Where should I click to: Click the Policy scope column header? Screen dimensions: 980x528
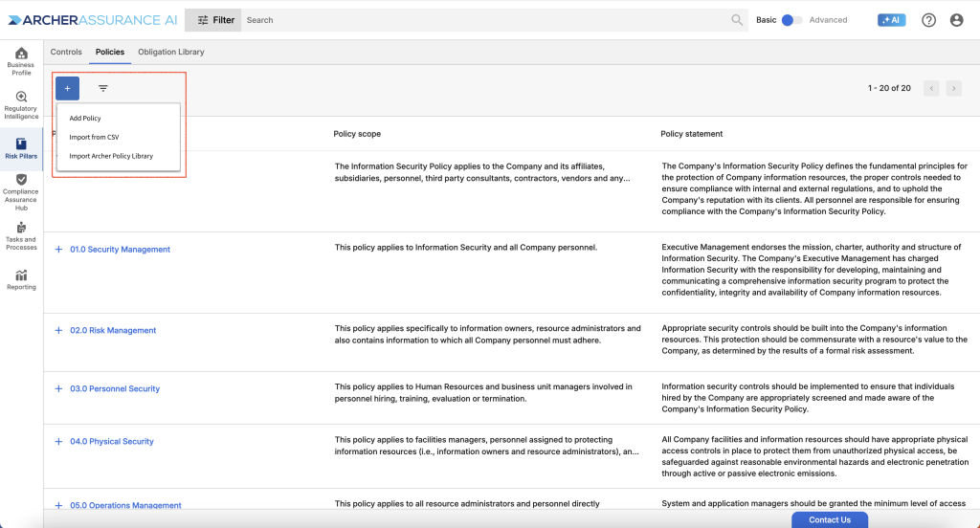pyautogui.click(x=357, y=134)
